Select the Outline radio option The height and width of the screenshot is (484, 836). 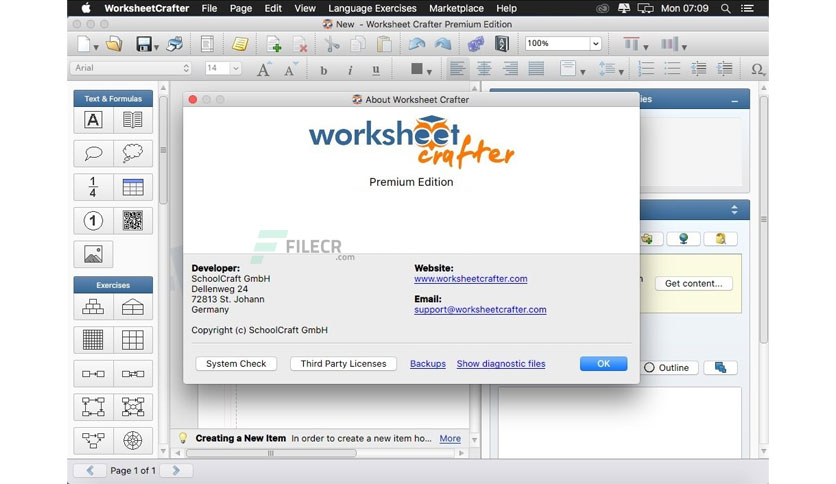pyautogui.click(x=649, y=368)
